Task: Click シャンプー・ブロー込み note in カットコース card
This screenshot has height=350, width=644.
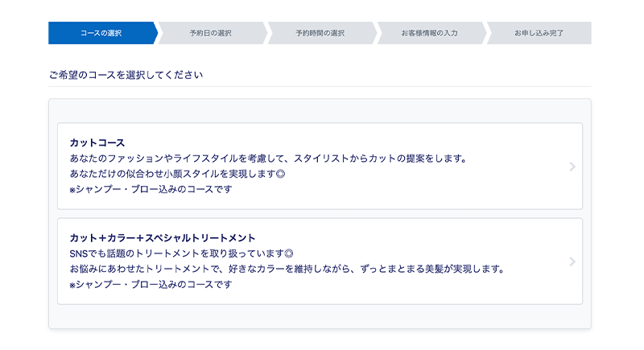Action: pos(151,190)
